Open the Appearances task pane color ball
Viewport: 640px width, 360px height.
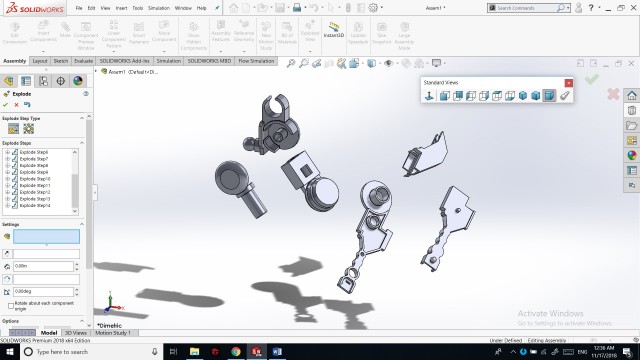[x=632, y=156]
